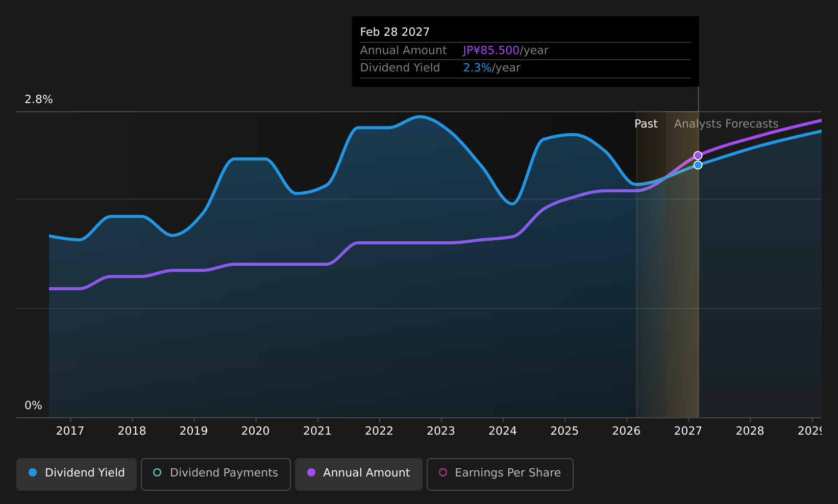Click the JP¥85.500/year tooltip value
The height and width of the screenshot is (504, 838).
coord(505,51)
